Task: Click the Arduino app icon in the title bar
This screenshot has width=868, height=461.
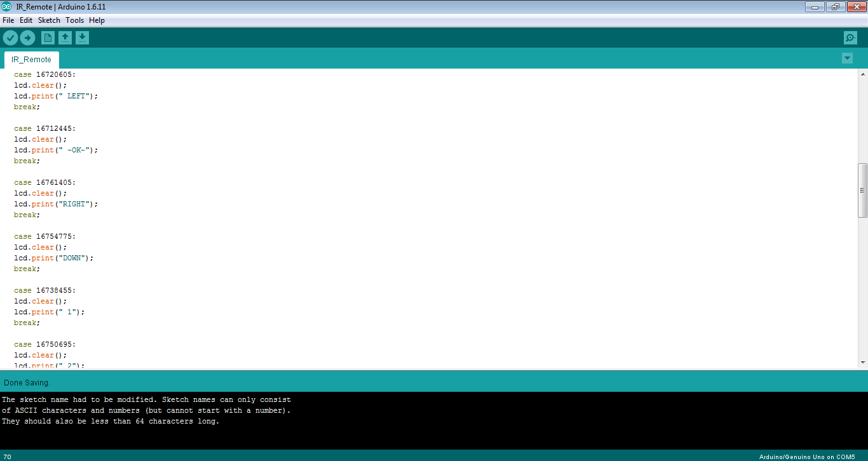Action: pos(8,7)
